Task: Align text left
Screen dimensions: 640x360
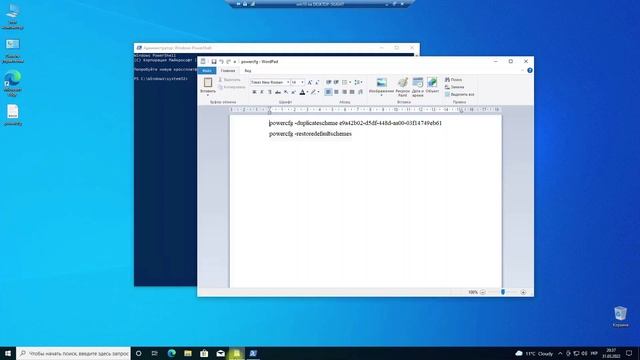Action: pyautogui.click(x=328, y=92)
